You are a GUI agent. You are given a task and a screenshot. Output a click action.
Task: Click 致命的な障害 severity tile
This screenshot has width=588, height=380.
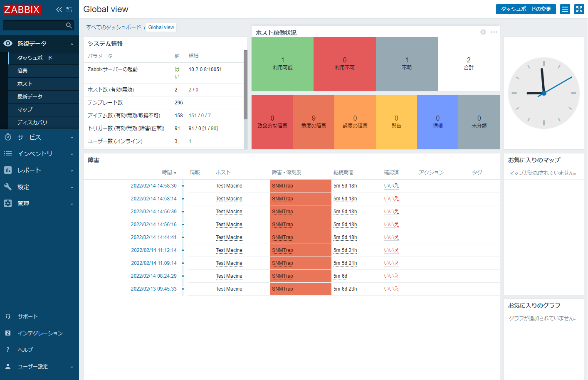(x=272, y=122)
